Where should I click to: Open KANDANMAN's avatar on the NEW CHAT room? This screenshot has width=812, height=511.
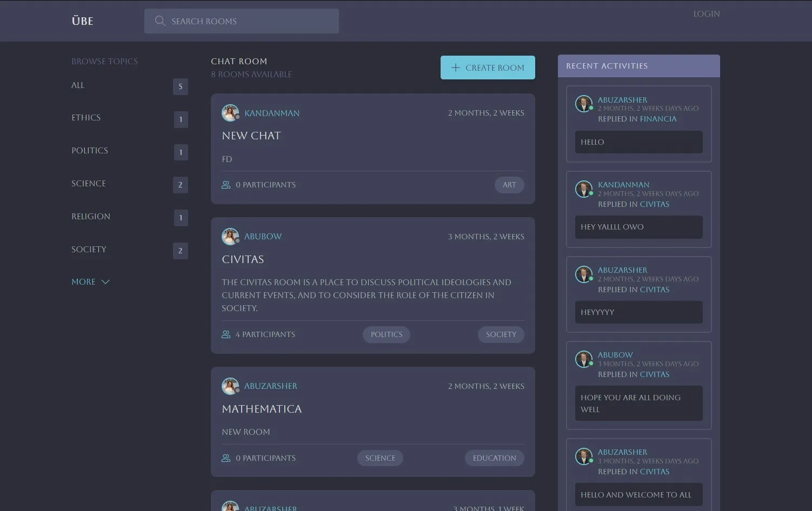pyautogui.click(x=230, y=113)
